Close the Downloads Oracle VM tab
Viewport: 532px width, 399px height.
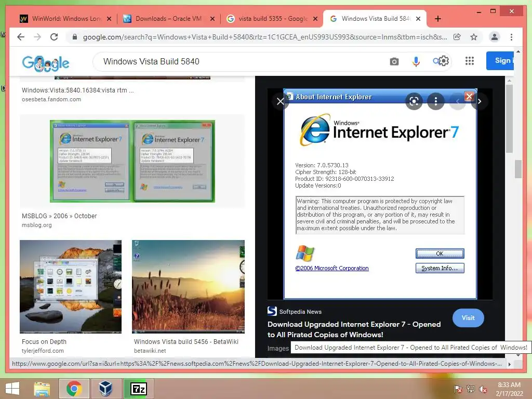tap(212, 19)
